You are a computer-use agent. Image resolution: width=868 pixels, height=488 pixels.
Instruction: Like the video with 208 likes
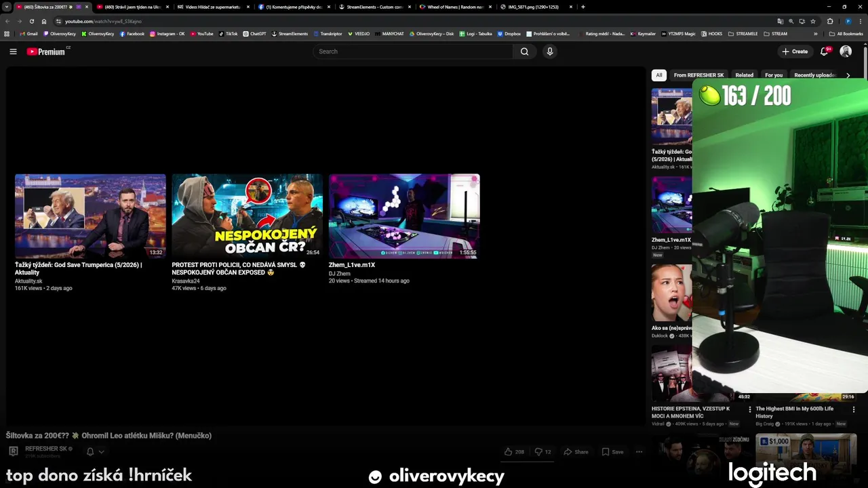click(514, 451)
